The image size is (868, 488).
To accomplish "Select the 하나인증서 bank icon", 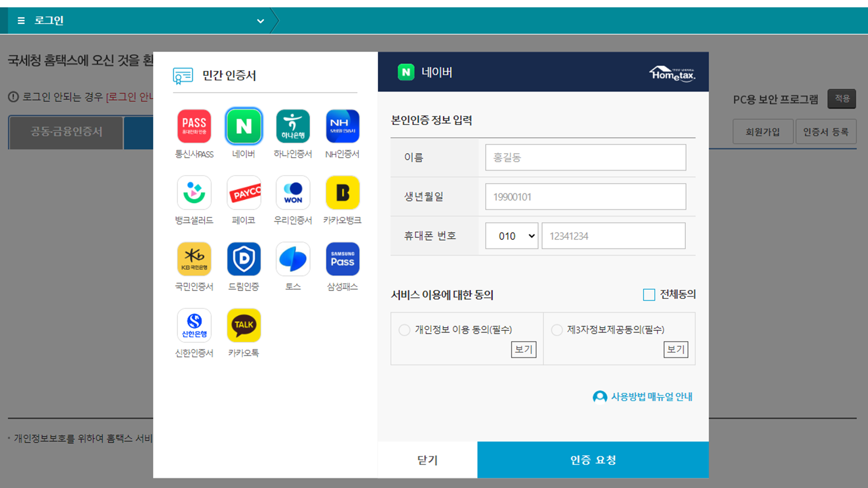I will [293, 126].
